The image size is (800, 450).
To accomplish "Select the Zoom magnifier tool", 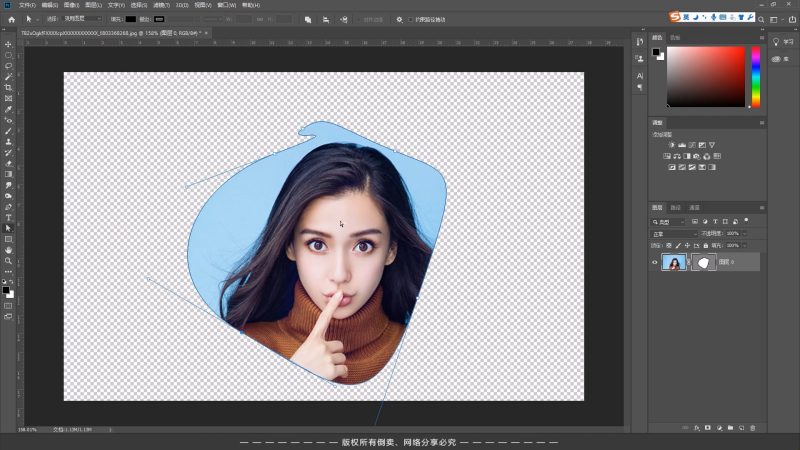I will click(x=8, y=261).
